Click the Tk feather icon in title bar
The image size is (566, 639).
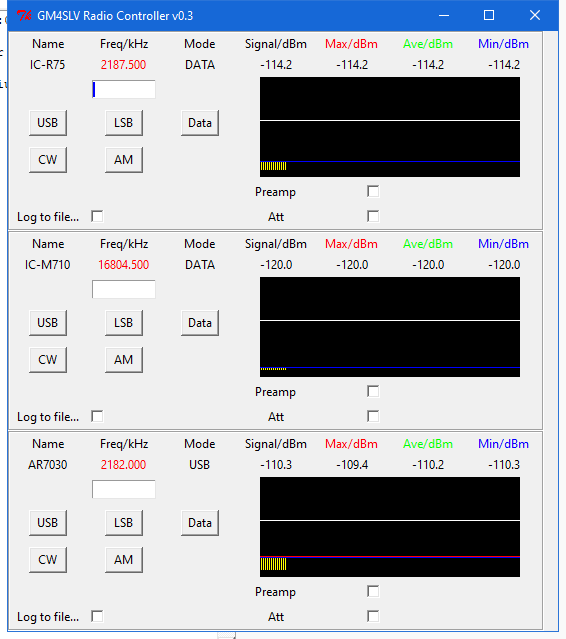pos(24,15)
